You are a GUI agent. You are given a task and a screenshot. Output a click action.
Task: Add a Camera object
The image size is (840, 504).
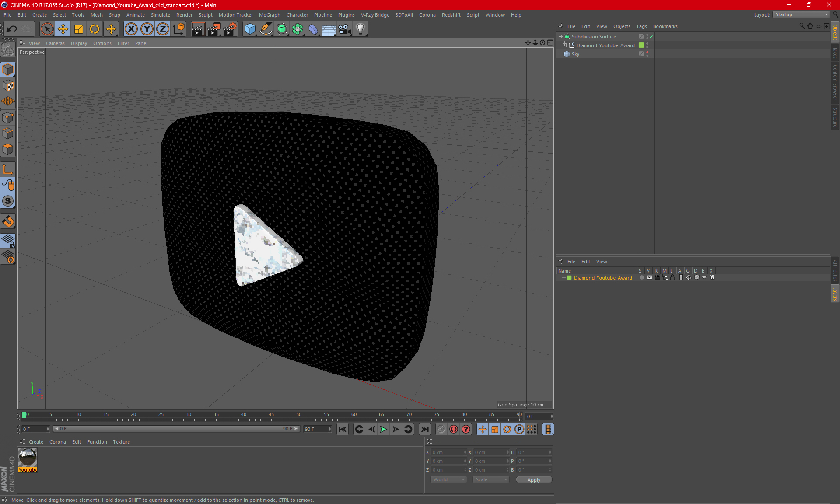tap(345, 29)
